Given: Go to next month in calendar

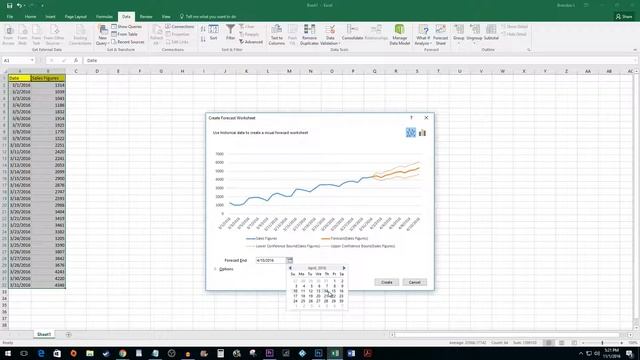Looking at the screenshot, I should pyautogui.click(x=344, y=268).
